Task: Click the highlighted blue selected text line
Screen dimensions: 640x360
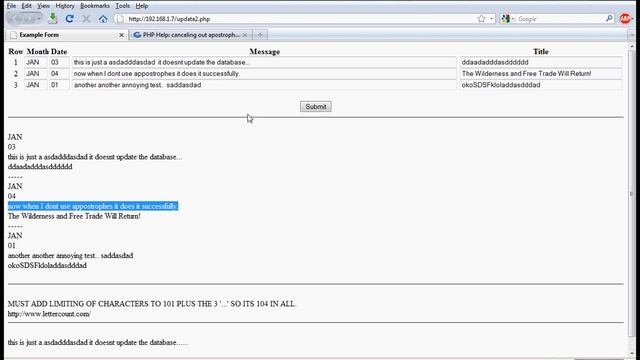Action: (93, 206)
